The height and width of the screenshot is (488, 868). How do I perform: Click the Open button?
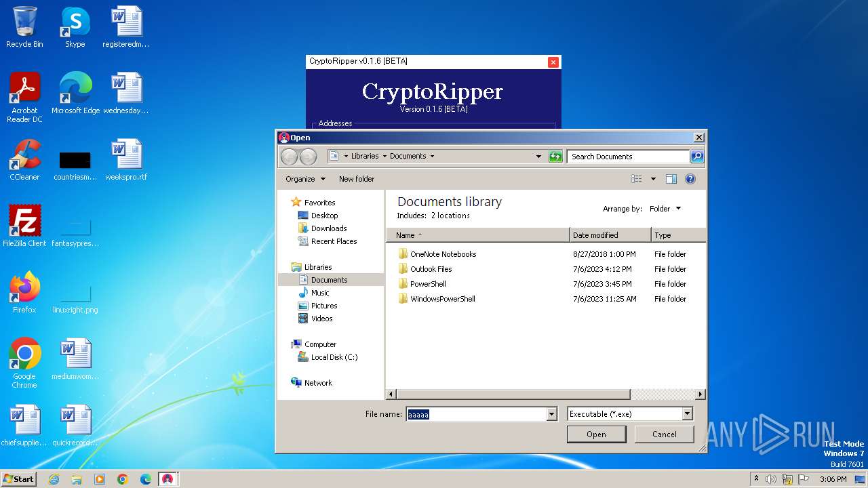pos(596,434)
